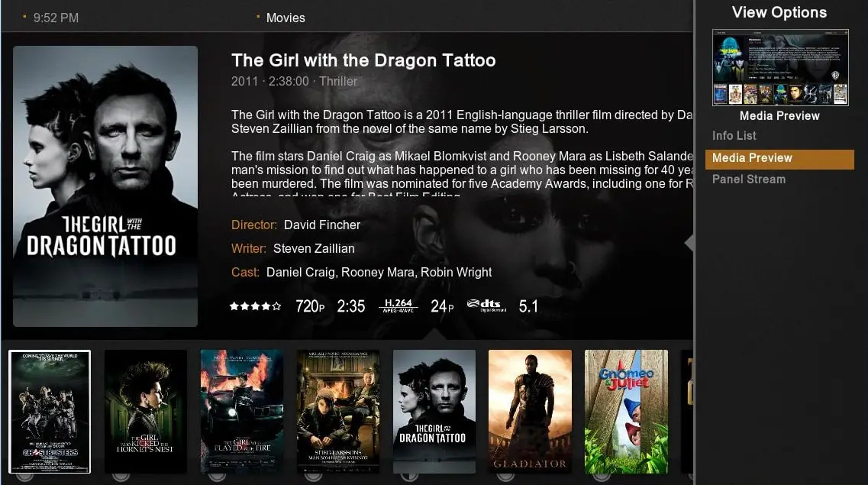Select the Girl Who Kicked the Hornet's Nest poster
The image size is (868, 485).
pyautogui.click(x=146, y=412)
